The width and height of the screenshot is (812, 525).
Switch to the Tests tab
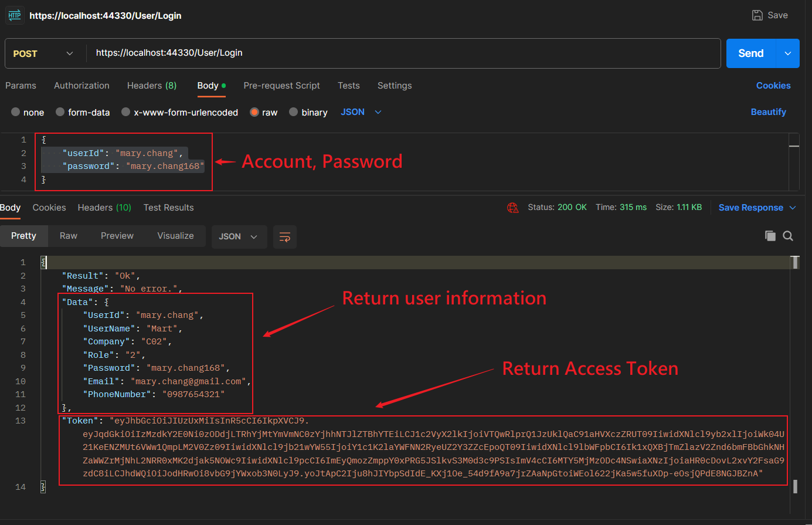pos(348,86)
